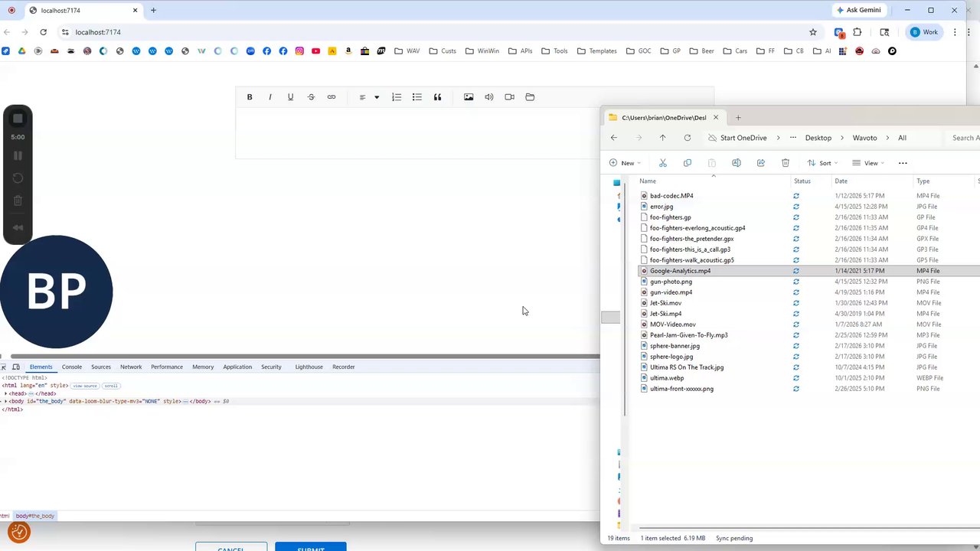
Task: Expand the body element in DevTools
Action: pyautogui.click(x=5, y=401)
